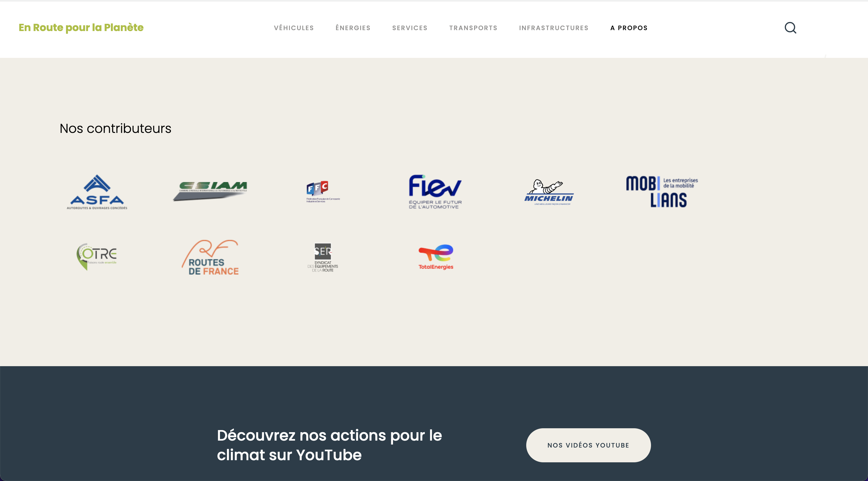Go to the Énergies menu item
This screenshot has width=868, height=481.
[x=353, y=28]
